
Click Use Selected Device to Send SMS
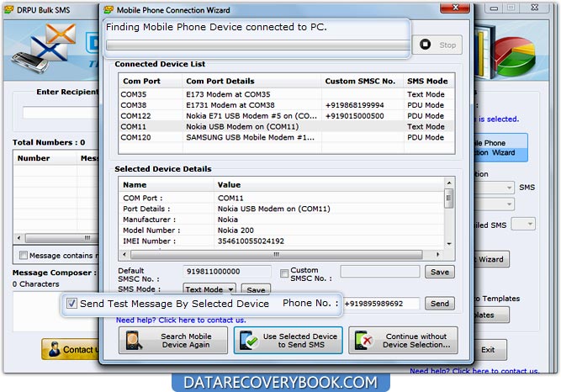point(288,341)
